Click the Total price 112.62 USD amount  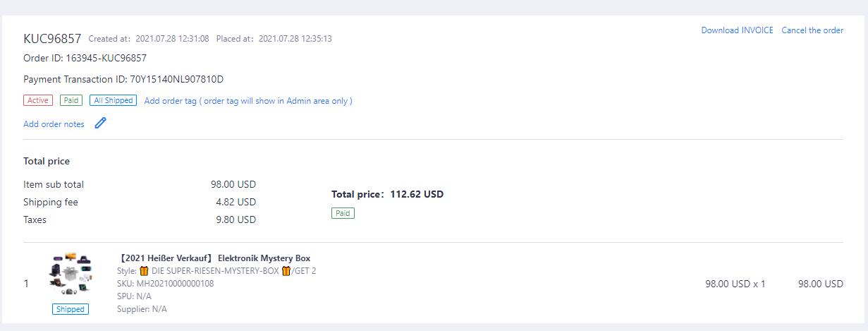(416, 194)
